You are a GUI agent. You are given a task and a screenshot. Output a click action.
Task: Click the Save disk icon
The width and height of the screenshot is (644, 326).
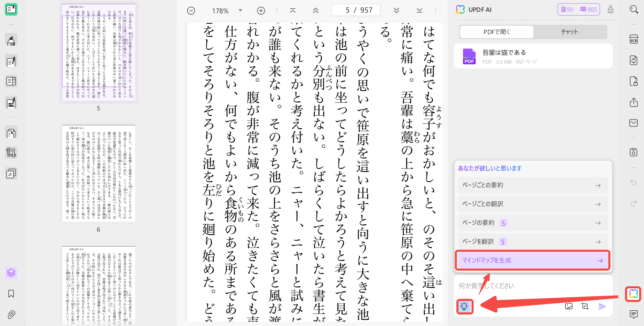(634, 152)
